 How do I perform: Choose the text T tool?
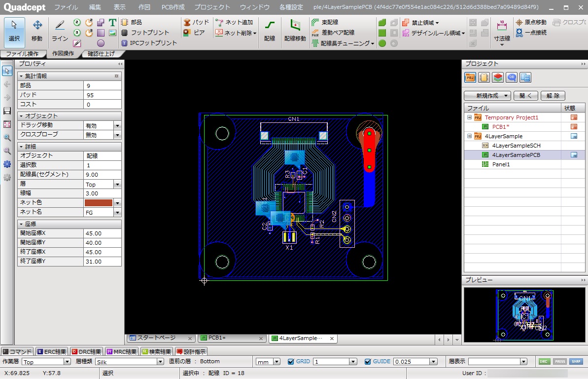112,23
